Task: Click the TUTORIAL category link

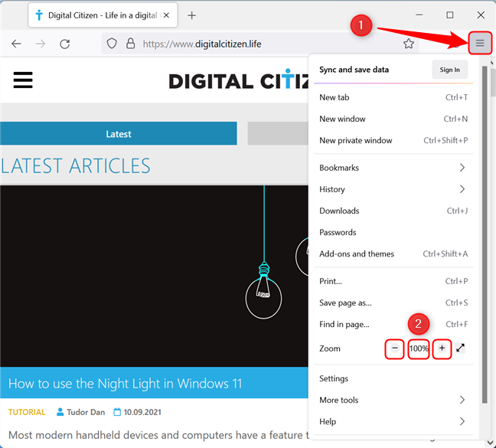Action: coord(27,412)
